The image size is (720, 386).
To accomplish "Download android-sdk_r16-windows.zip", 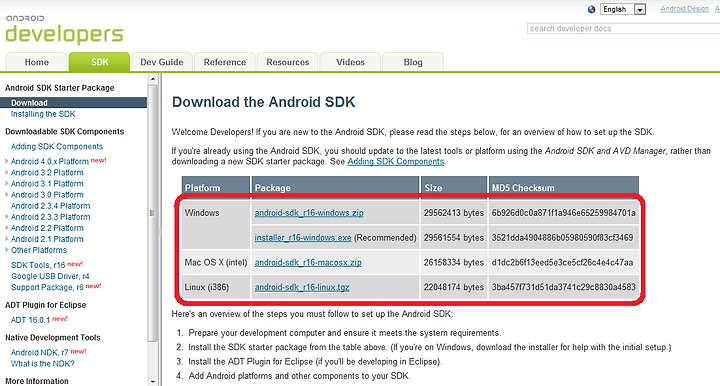I will click(309, 213).
